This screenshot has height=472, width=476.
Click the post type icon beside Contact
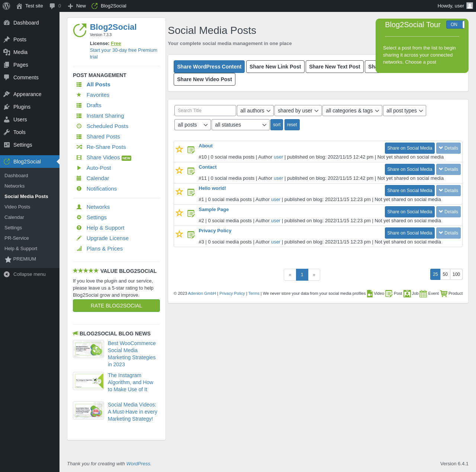pos(191,171)
